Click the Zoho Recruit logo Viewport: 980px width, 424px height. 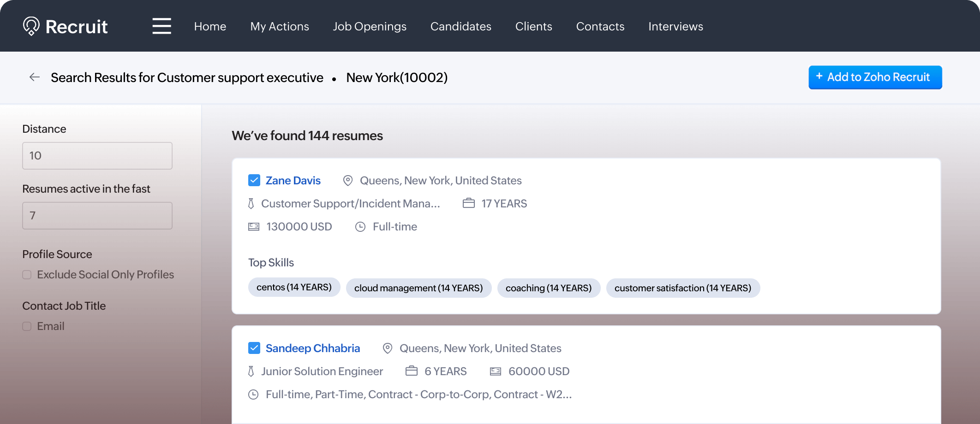[x=66, y=26]
